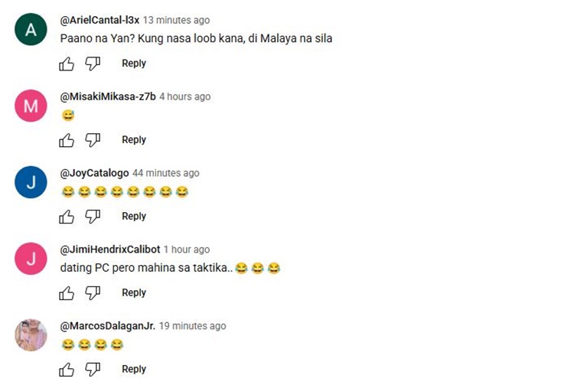Open the @JimiHendrixCalibot username link
The height and width of the screenshot is (392, 574).
110,250
